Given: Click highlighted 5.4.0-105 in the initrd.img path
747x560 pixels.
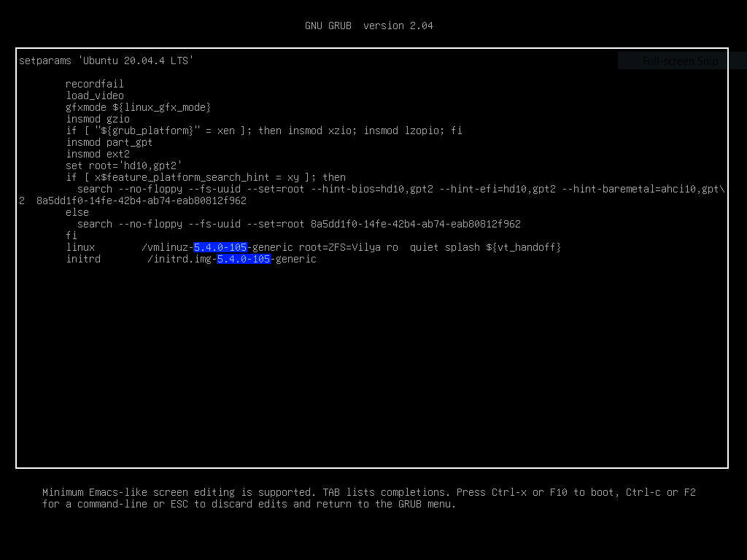Looking at the screenshot, I should coord(244,259).
